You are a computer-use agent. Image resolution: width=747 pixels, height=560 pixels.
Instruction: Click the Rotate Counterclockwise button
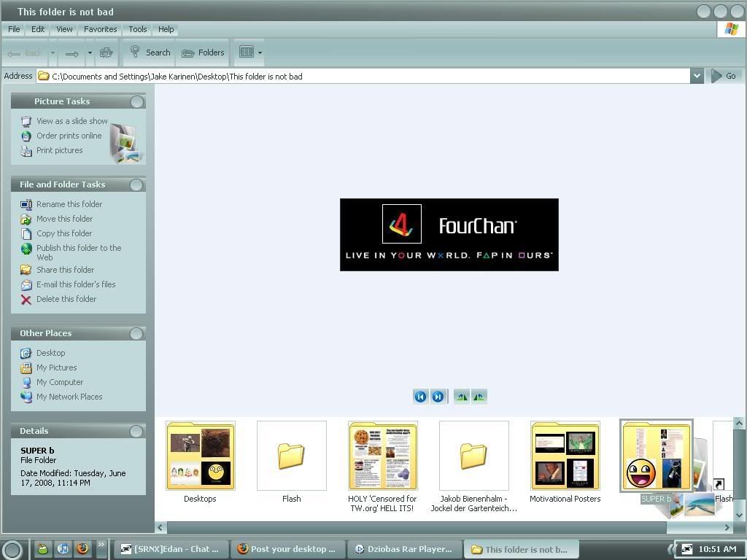(x=479, y=397)
